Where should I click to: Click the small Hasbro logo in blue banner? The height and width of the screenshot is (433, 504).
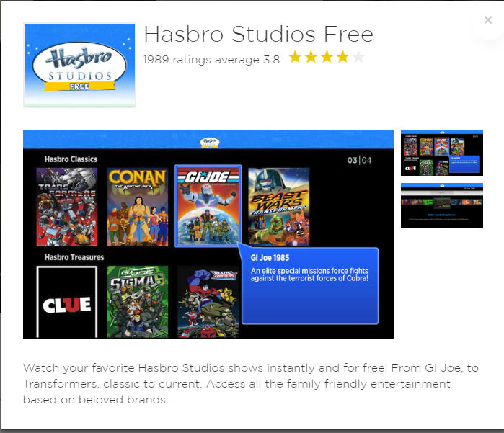(210, 143)
